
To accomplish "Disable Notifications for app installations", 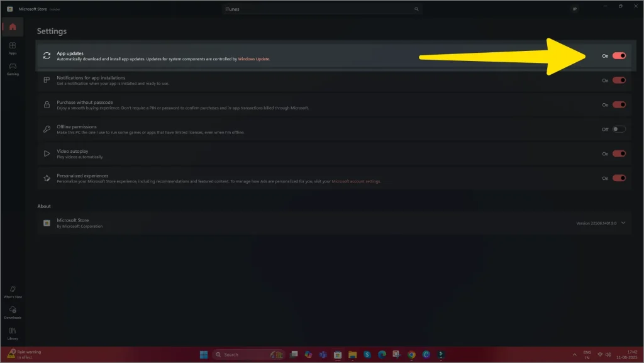I will pyautogui.click(x=618, y=80).
